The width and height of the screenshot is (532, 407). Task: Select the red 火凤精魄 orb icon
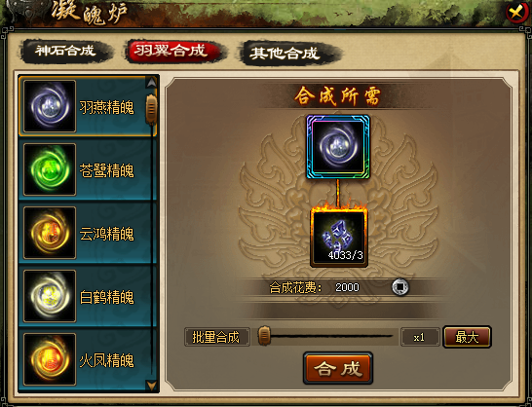click(x=50, y=359)
